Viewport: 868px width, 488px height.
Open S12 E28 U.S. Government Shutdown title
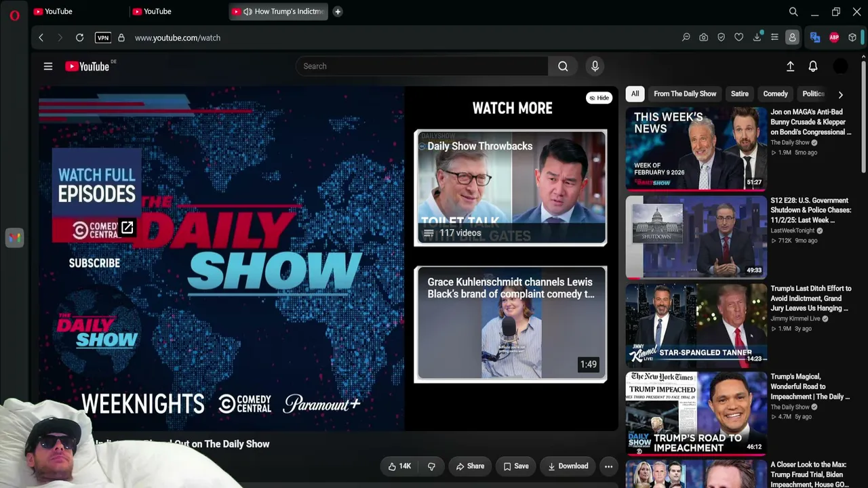pyautogui.click(x=811, y=210)
